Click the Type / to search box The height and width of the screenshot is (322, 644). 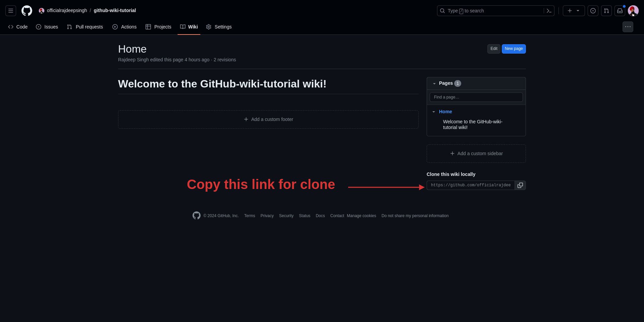491,11
